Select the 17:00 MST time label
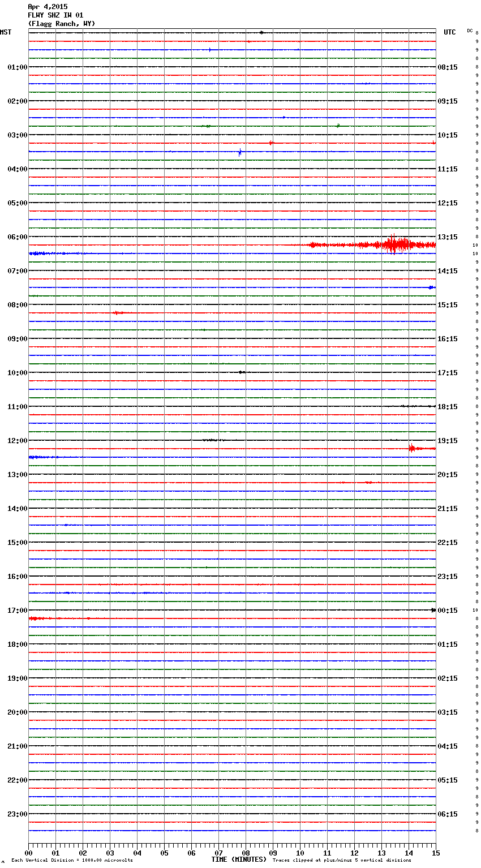481x868 pixels. (x=17, y=611)
